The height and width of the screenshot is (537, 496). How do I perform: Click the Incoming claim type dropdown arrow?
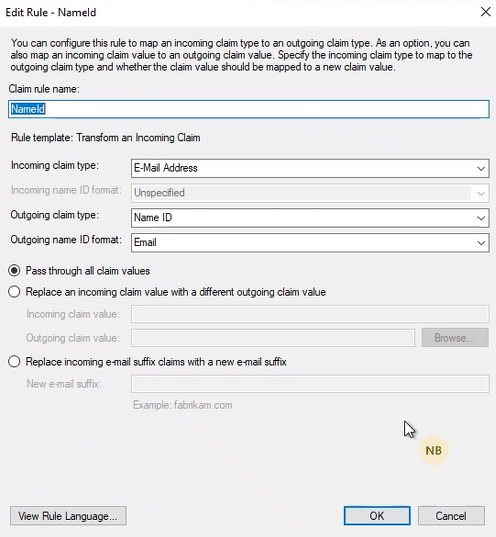click(481, 168)
